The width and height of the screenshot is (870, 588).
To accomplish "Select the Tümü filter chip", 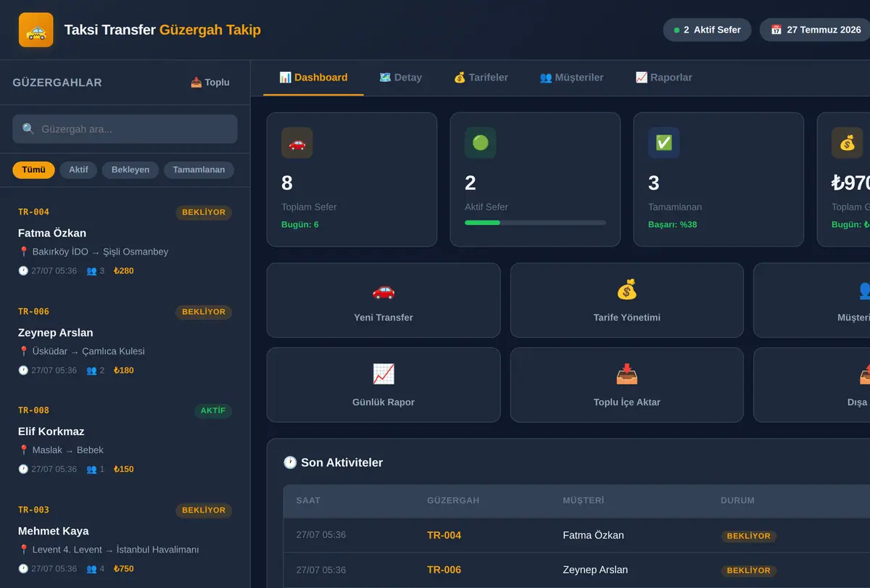I will pos(33,170).
